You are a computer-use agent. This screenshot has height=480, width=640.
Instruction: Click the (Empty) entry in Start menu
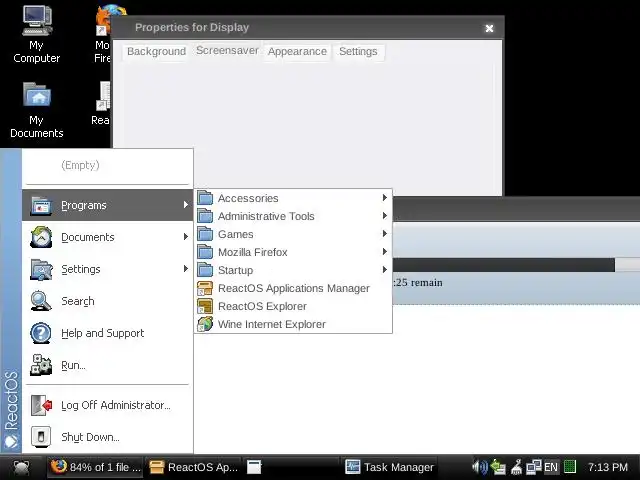(x=107, y=165)
